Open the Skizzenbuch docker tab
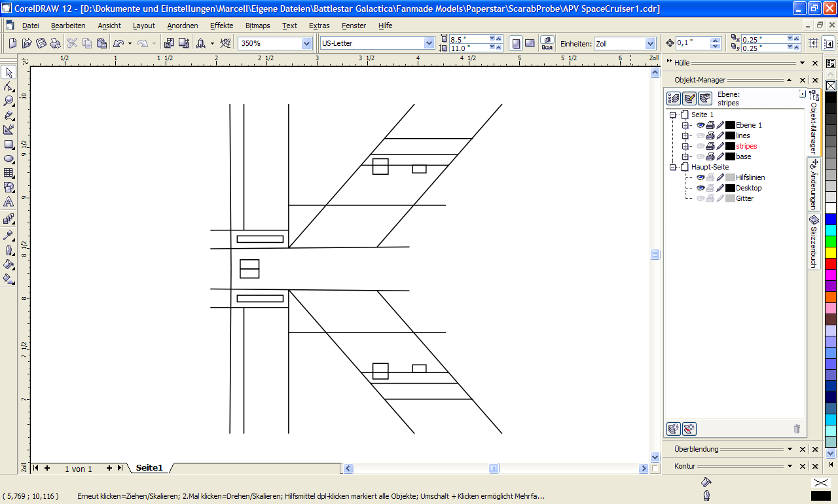The width and height of the screenshot is (838, 504). pyautogui.click(x=814, y=242)
